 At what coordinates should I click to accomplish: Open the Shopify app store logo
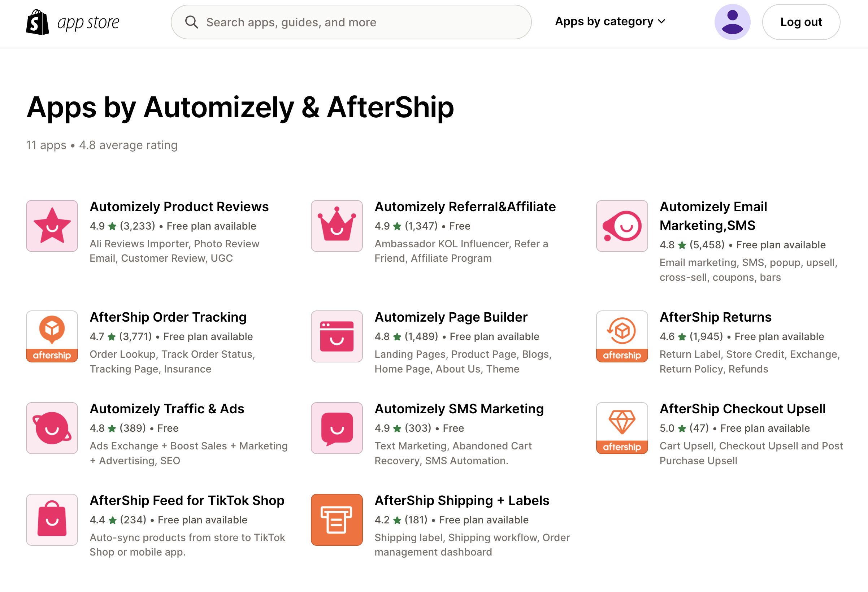click(73, 22)
